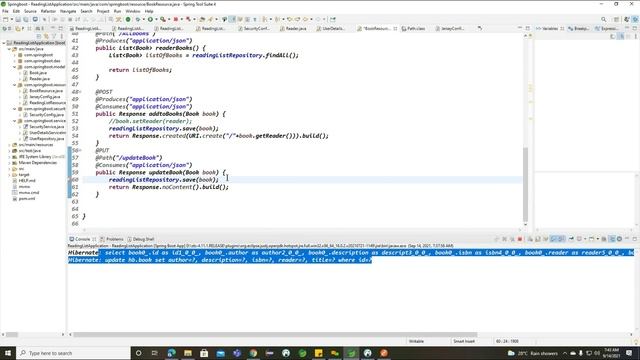
Task: Click the Cortana circle icon on taskbar
Action: coord(138,353)
